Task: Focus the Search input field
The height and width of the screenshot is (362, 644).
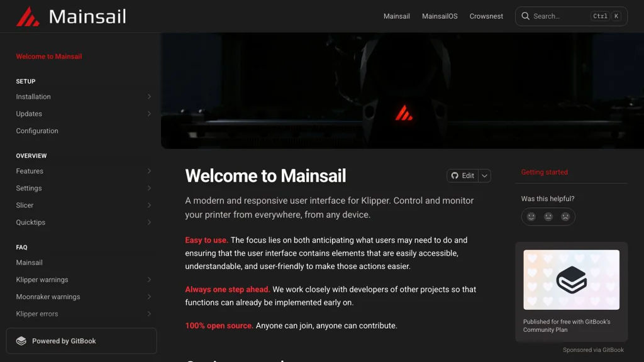Action: [571, 16]
